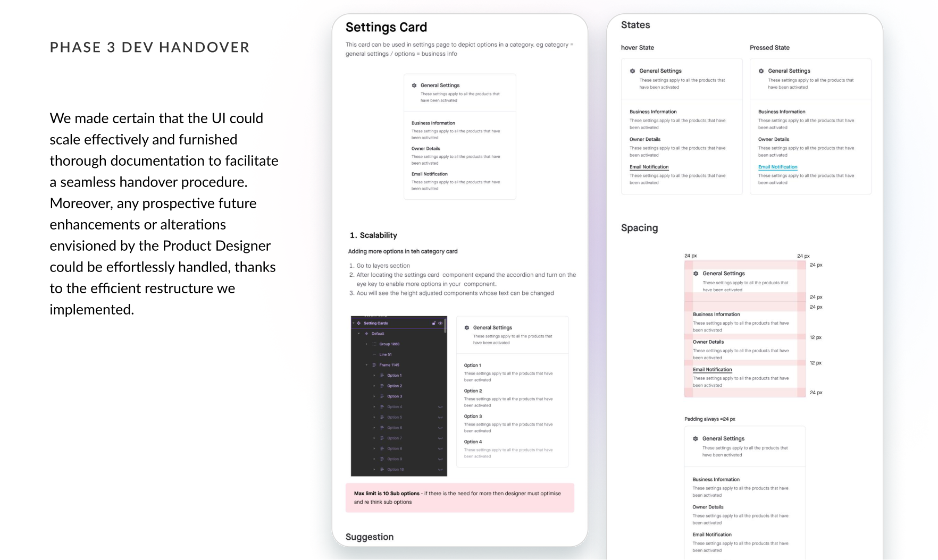Viewport: 938px width, 560px height.
Task: Click the auto-layout icon beside Option 4 layer
Action: (382, 407)
